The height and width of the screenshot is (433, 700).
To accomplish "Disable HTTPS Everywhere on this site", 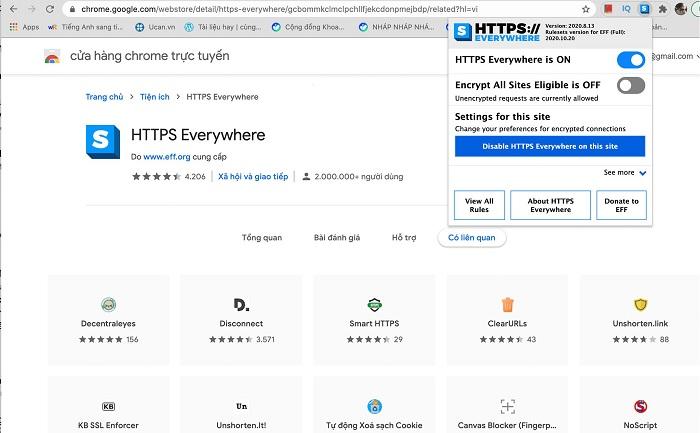I will pyautogui.click(x=550, y=146).
